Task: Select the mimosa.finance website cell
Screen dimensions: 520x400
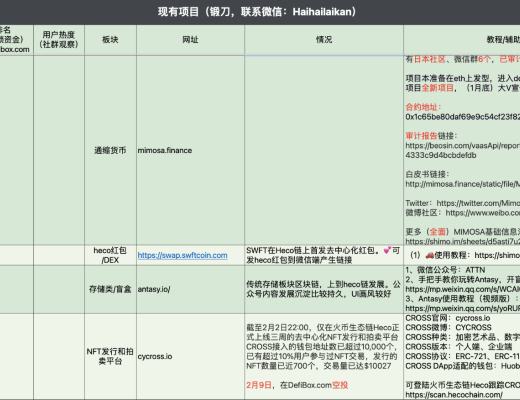Action: (x=190, y=150)
